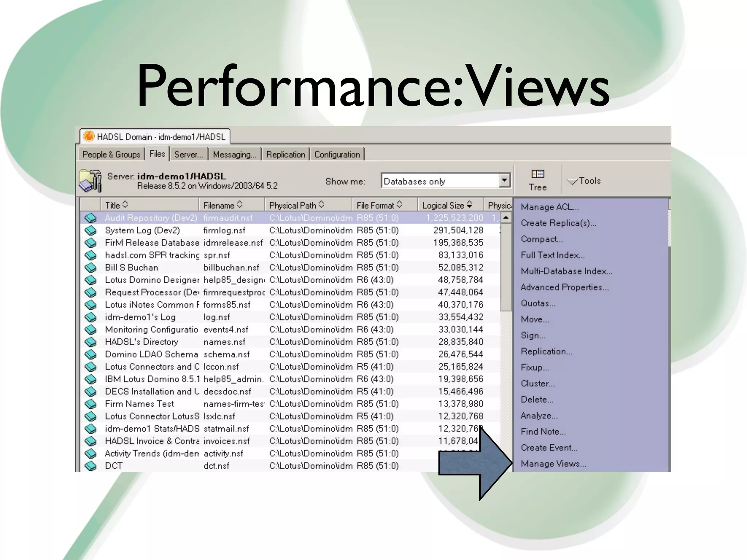This screenshot has height=560, width=747.
Task: Click the database icon beside FirM Release Database
Action: [x=90, y=243]
